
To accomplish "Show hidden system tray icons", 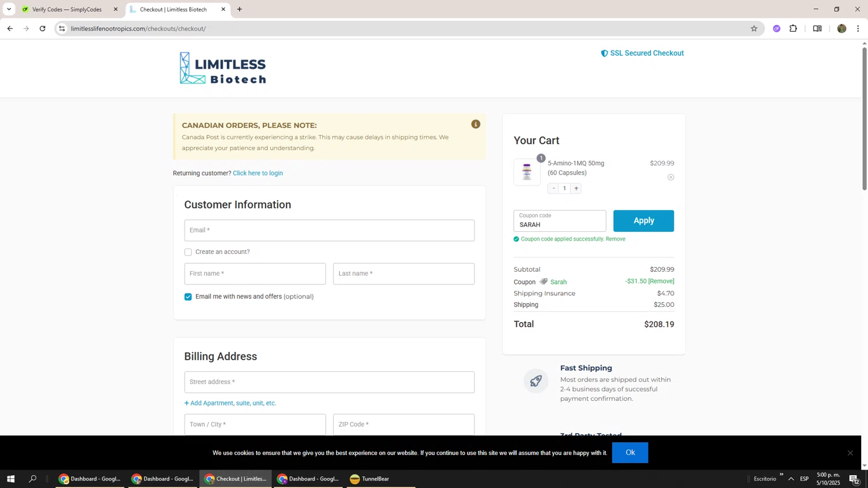I will pyautogui.click(x=791, y=479).
